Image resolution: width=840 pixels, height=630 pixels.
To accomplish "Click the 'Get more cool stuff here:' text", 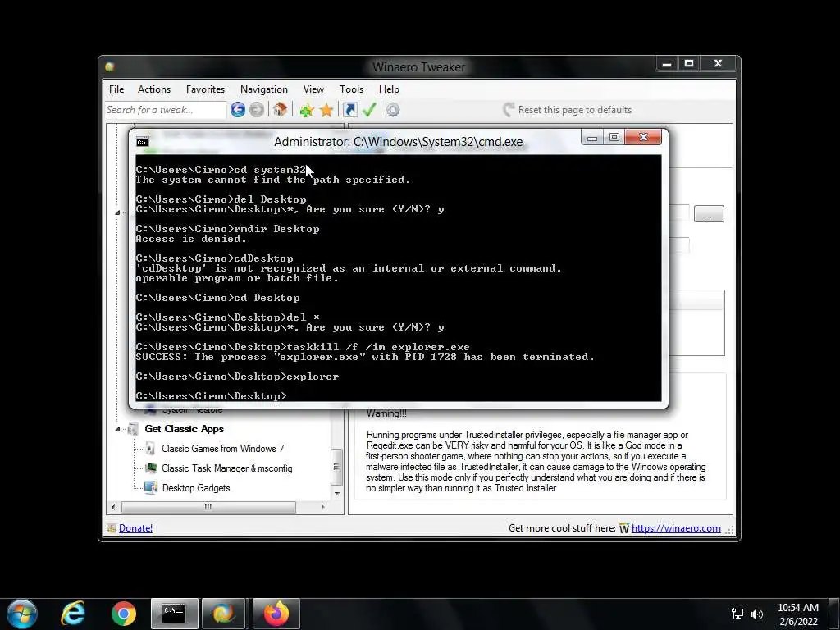I will pyautogui.click(x=562, y=528).
